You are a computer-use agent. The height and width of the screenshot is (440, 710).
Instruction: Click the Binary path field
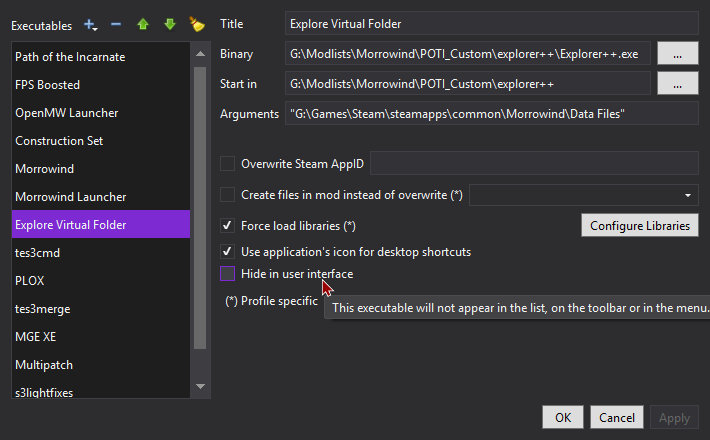468,54
